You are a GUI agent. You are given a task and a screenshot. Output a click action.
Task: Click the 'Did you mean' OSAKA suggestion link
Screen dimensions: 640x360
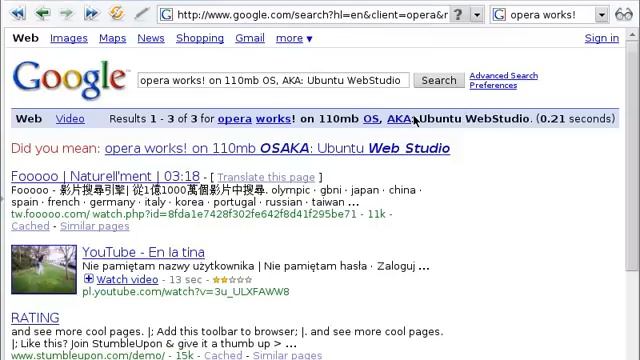pyautogui.click(x=277, y=148)
